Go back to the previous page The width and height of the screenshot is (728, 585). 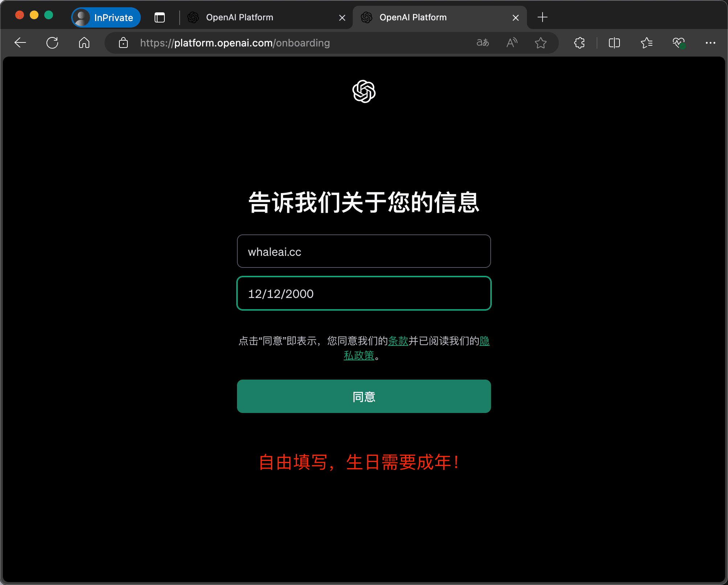pyautogui.click(x=20, y=43)
